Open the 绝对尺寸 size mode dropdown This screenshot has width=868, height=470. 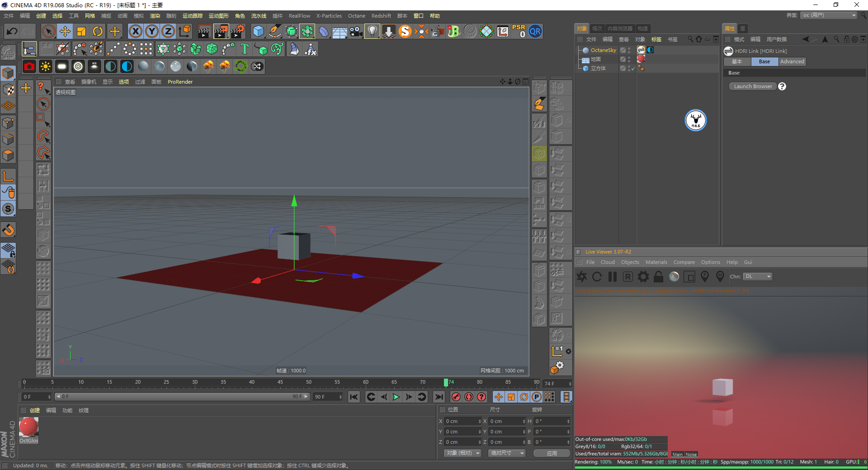click(507, 453)
